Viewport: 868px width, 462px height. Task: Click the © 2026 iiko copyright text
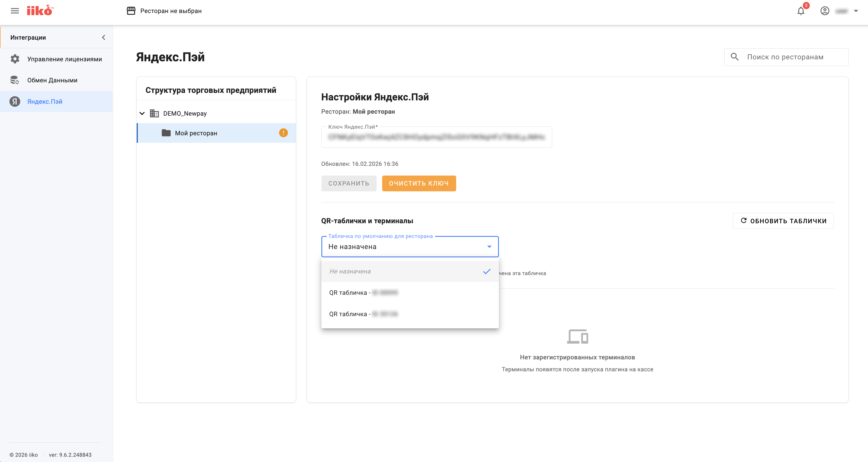tap(24, 455)
